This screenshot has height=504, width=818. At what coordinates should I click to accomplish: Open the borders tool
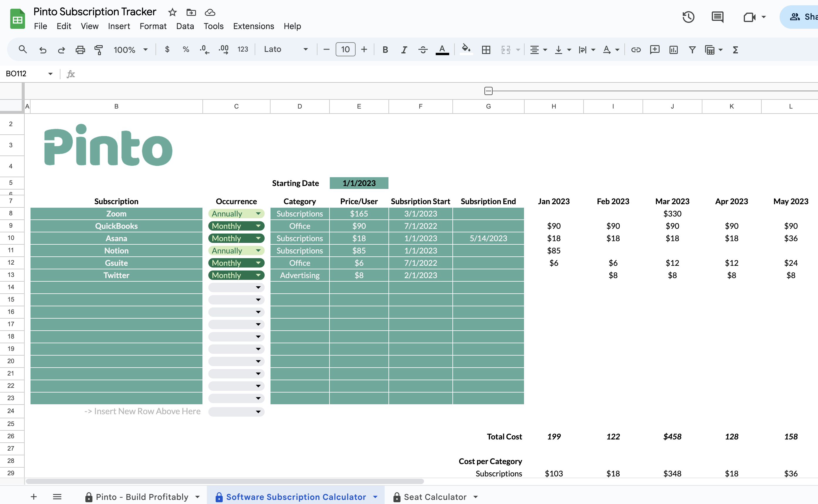pos(486,50)
